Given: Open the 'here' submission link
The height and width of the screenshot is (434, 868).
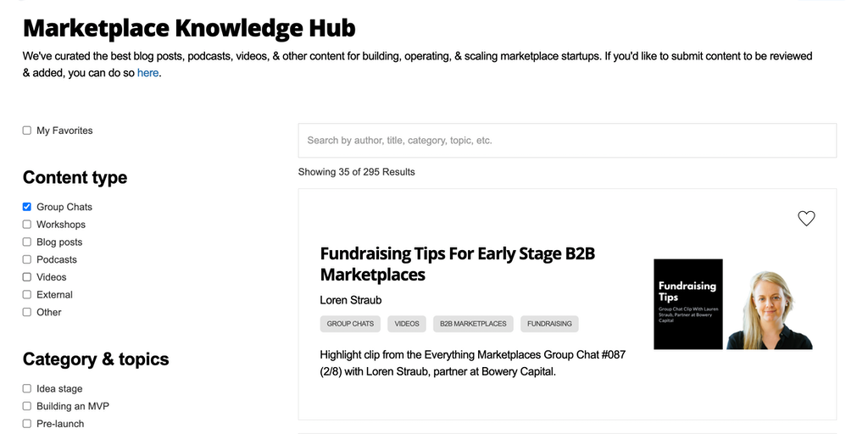Looking at the screenshot, I should click(x=147, y=73).
